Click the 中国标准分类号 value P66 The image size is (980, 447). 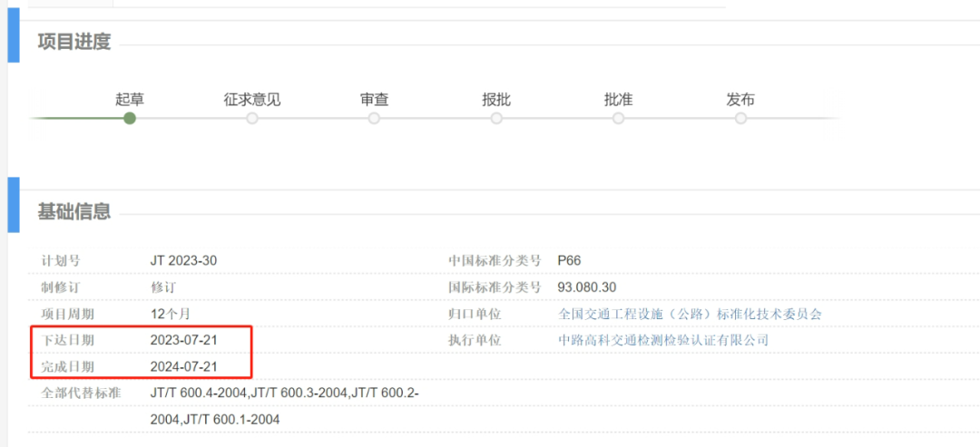(x=569, y=260)
